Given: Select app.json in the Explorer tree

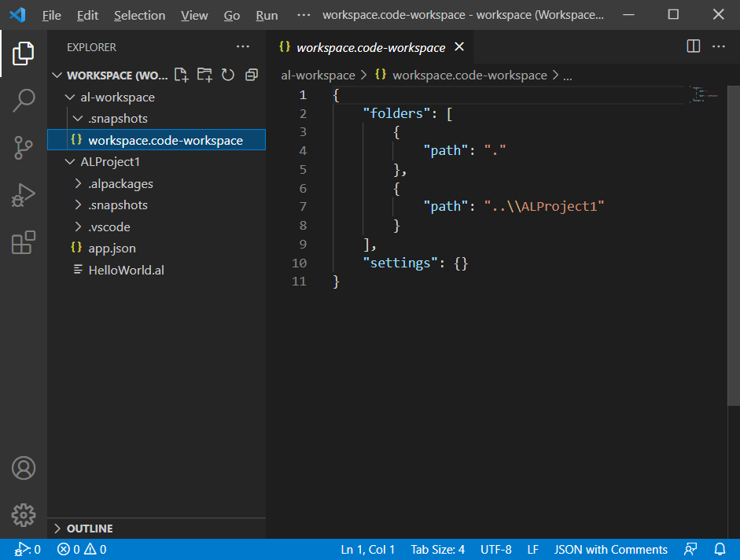Looking at the screenshot, I should point(109,248).
